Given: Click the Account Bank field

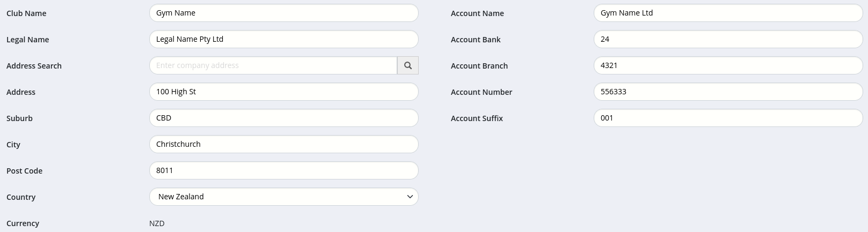Looking at the screenshot, I should [728, 39].
